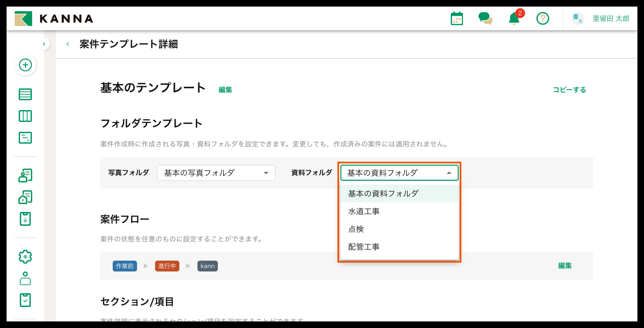The height and width of the screenshot is (328, 644).
Task: Click the コピーする link
Action: pos(569,90)
